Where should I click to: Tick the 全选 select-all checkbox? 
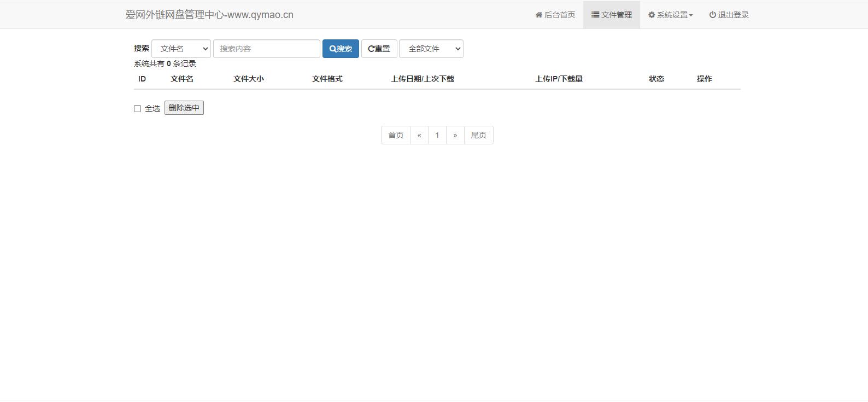[138, 108]
